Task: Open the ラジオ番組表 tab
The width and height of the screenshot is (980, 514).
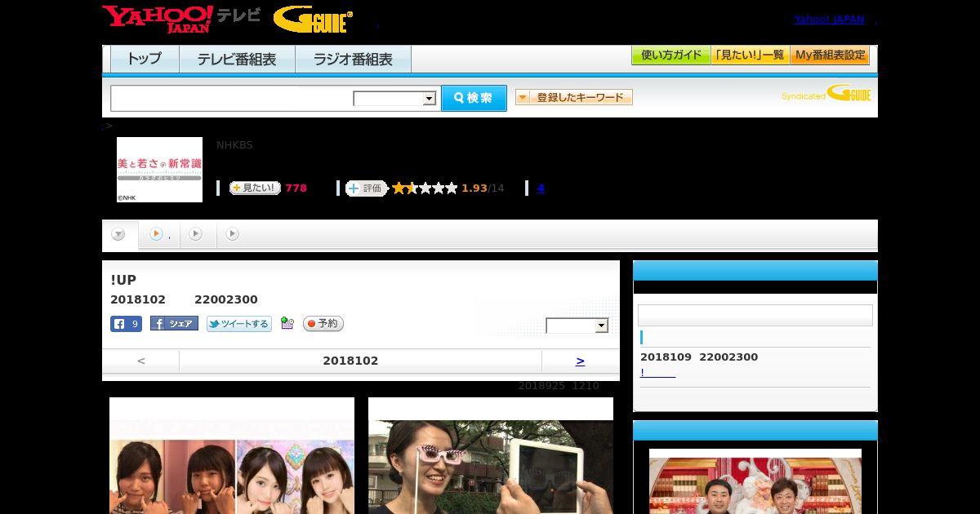Action: pos(353,59)
